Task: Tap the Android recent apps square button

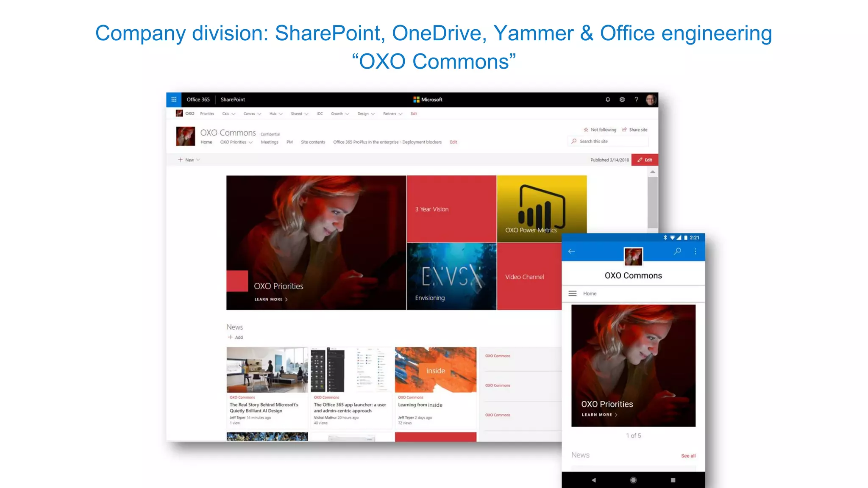Action: coord(673,480)
